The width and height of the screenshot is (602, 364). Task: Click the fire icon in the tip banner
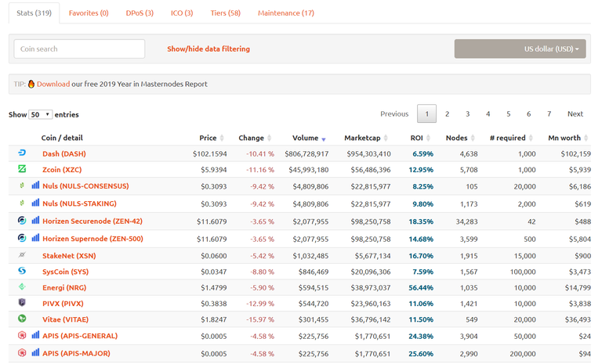pyautogui.click(x=31, y=84)
